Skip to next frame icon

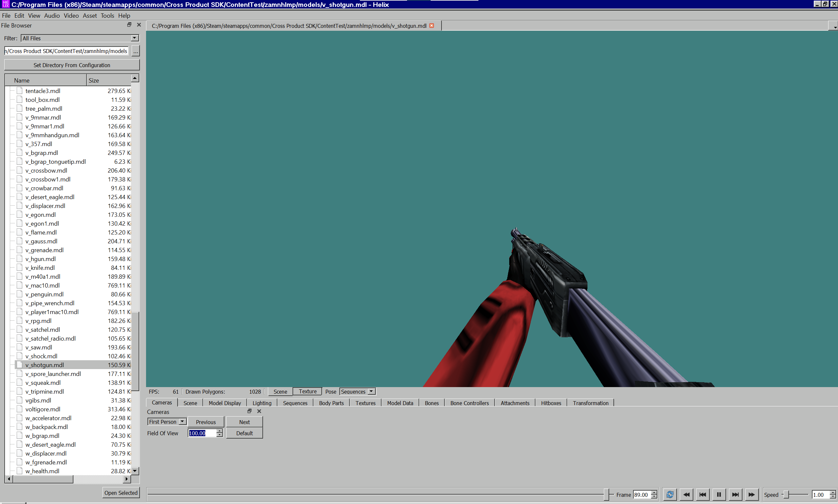point(735,495)
